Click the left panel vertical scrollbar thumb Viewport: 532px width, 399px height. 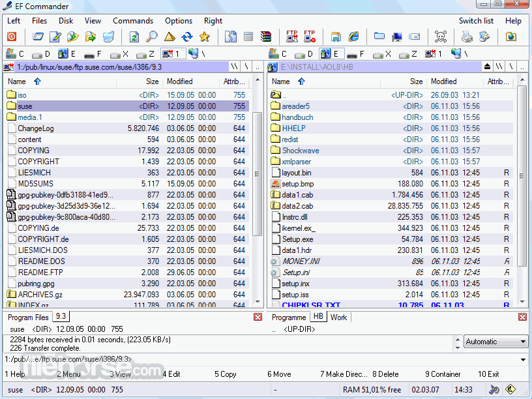[257, 173]
